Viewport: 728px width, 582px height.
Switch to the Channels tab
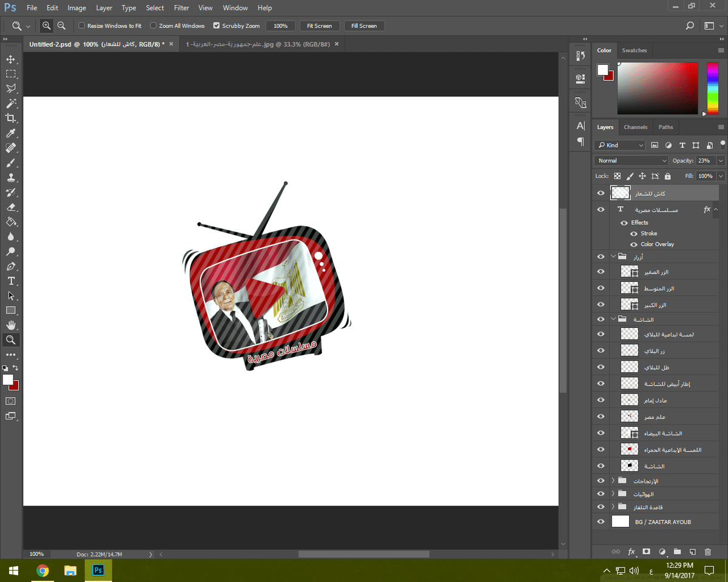[635, 127]
